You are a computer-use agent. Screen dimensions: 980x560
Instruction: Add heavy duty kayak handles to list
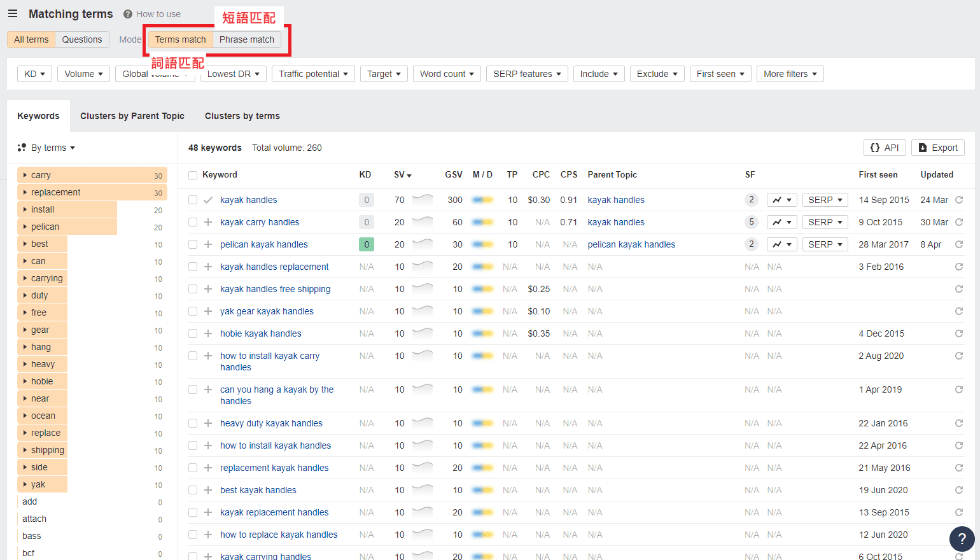pyautogui.click(x=208, y=423)
